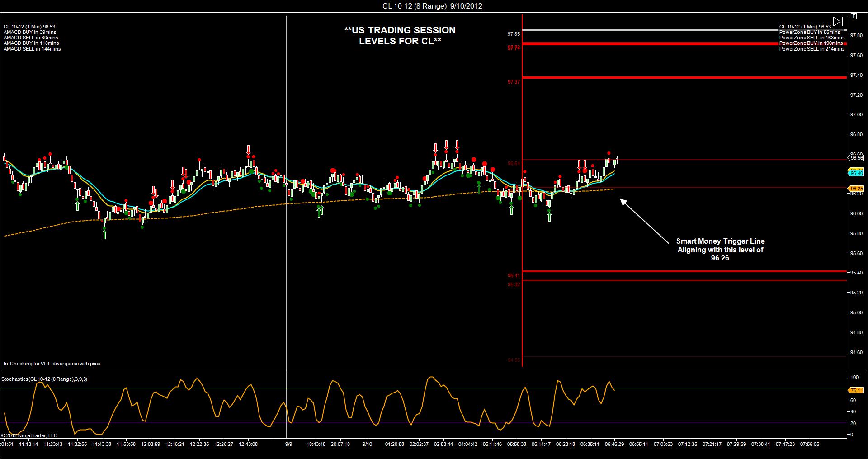868x459 pixels.
Task: Click the 97.85 level label
Action: point(514,34)
